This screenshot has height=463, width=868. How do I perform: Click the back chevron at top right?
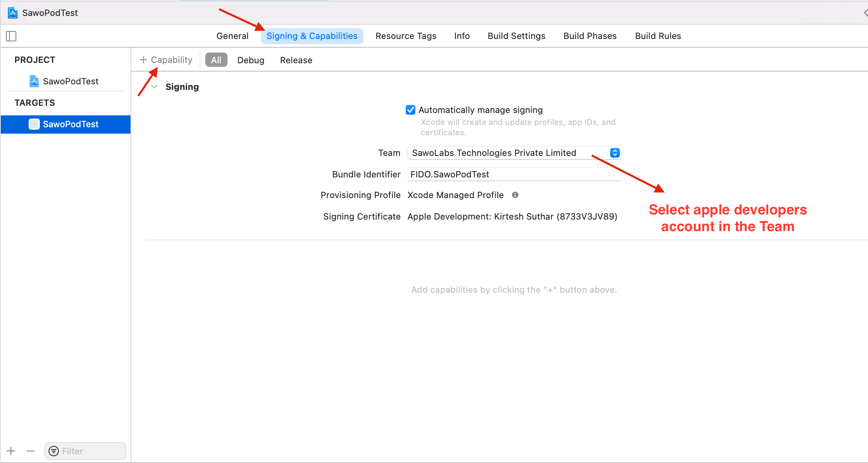(865, 13)
